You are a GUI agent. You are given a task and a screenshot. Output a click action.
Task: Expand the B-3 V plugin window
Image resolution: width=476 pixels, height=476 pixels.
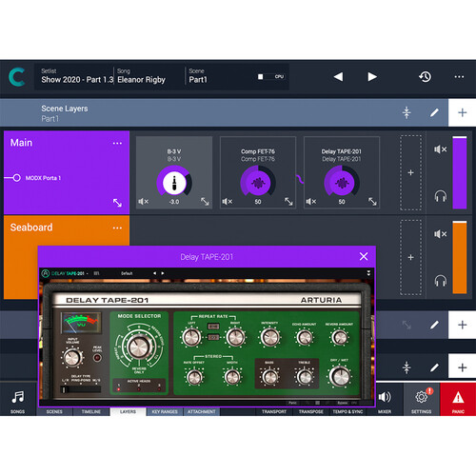205,202
